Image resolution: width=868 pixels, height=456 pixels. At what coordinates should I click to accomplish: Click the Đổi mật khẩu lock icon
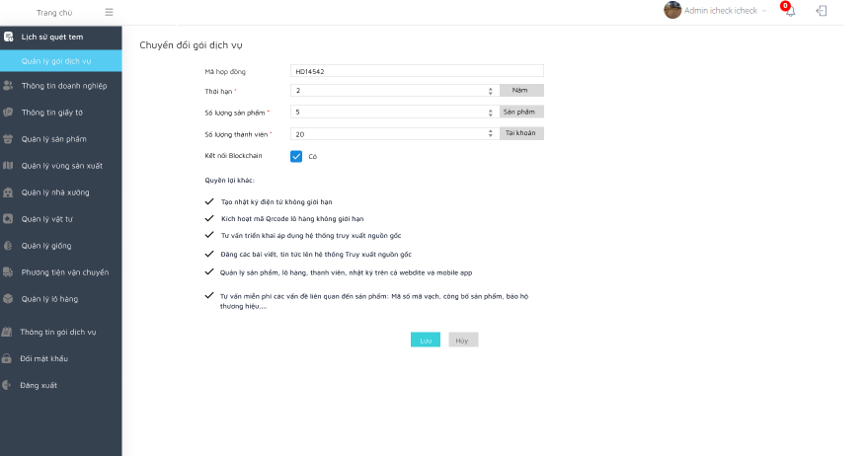(x=7, y=358)
